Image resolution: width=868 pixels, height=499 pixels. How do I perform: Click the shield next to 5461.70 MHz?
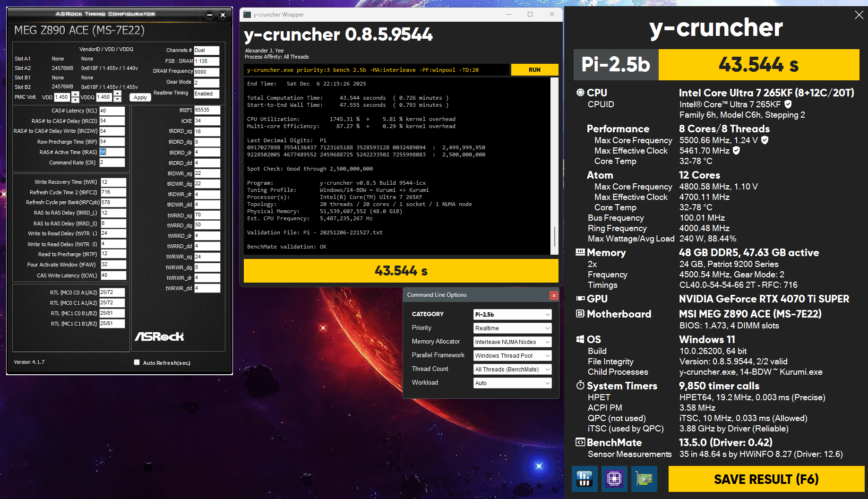tap(736, 150)
